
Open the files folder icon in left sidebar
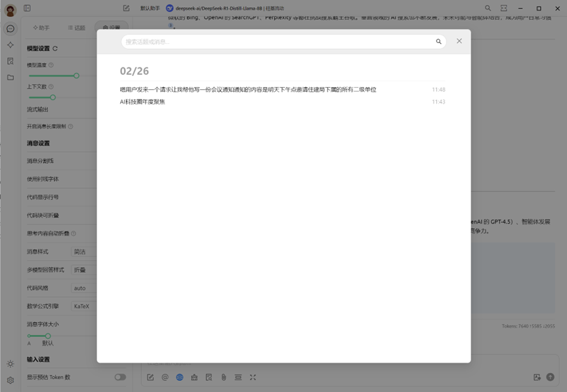pos(10,79)
